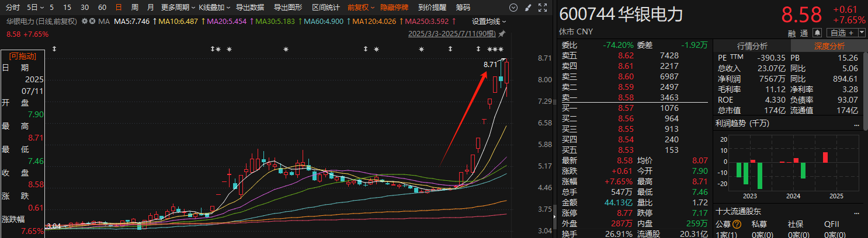Select the drawing brush tool icon
The image size is (868, 238).
pyautogui.click(x=527, y=8)
